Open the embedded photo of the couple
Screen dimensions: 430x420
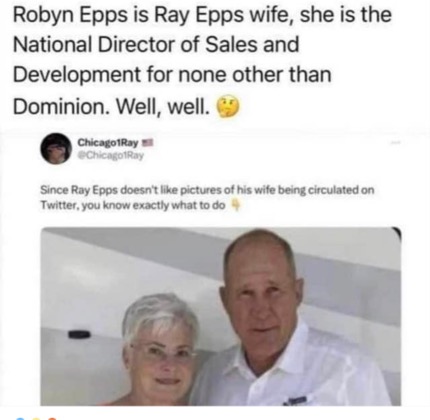pyautogui.click(x=221, y=316)
